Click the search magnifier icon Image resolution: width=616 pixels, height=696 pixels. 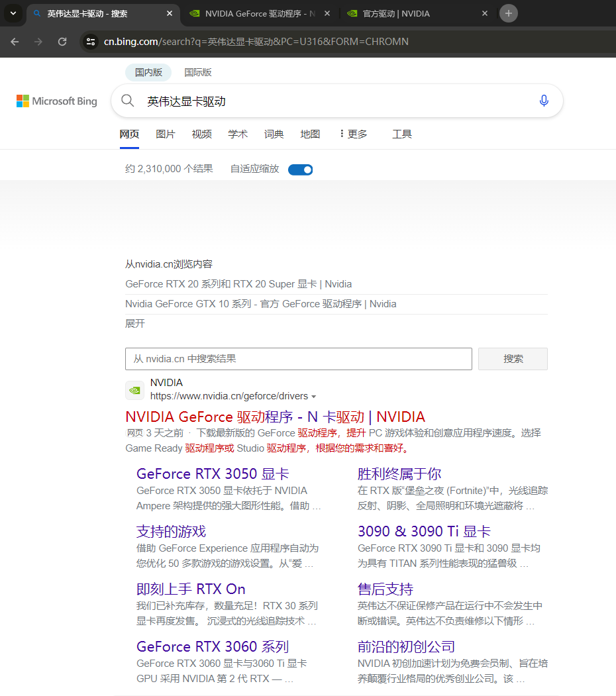click(x=127, y=101)
